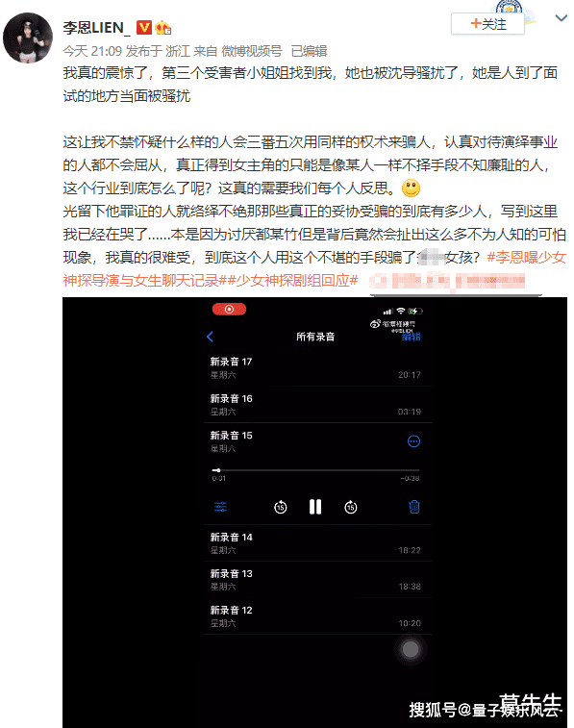
Task: Open 李恩LIEN_ profile avatar
Action: (28, 38)
